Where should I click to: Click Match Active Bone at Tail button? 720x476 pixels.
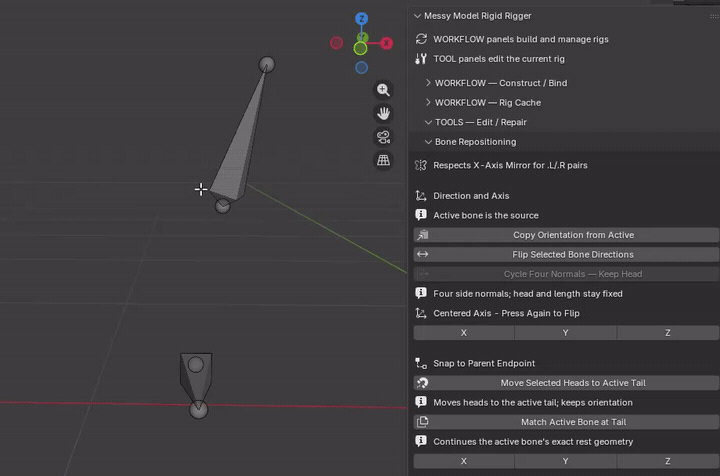click(x=566, y=422)
